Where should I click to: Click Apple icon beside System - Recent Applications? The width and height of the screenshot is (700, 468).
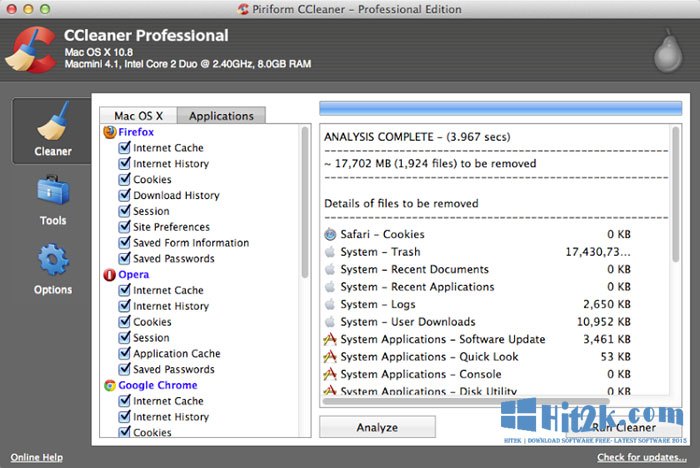330,287
